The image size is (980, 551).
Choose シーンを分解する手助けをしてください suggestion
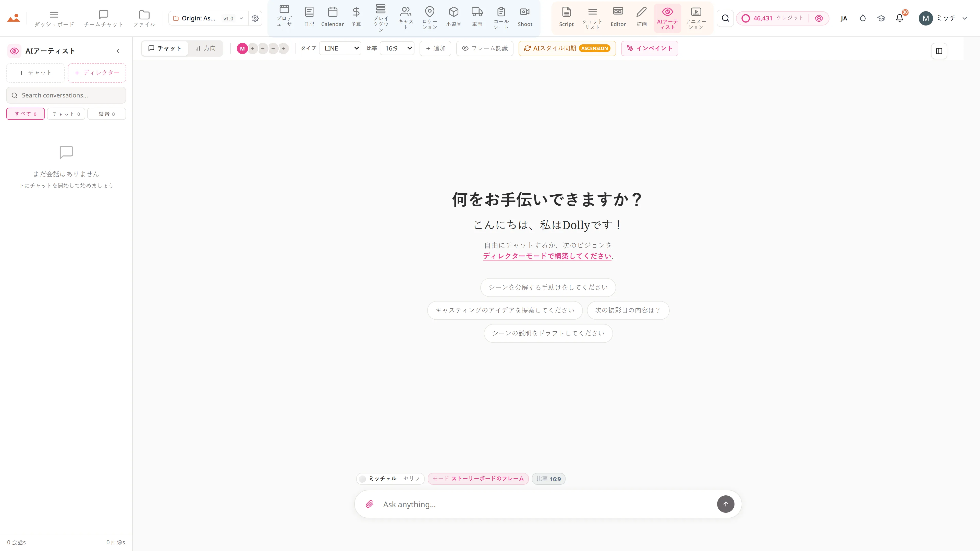(x=548, y=287)
